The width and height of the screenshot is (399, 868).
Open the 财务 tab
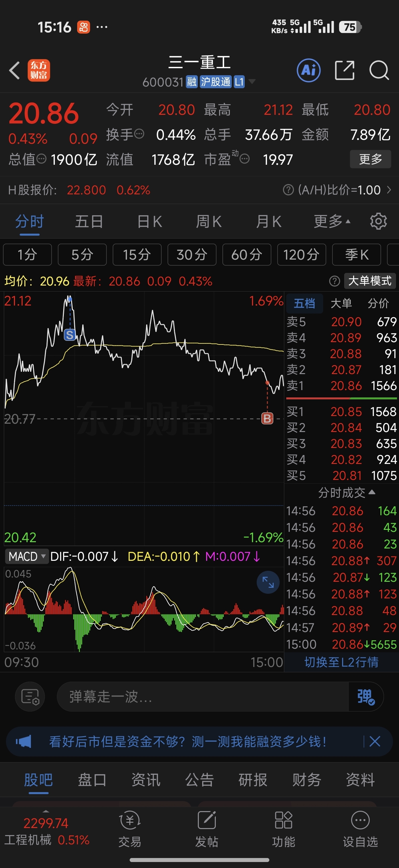[x=307, y=780]
